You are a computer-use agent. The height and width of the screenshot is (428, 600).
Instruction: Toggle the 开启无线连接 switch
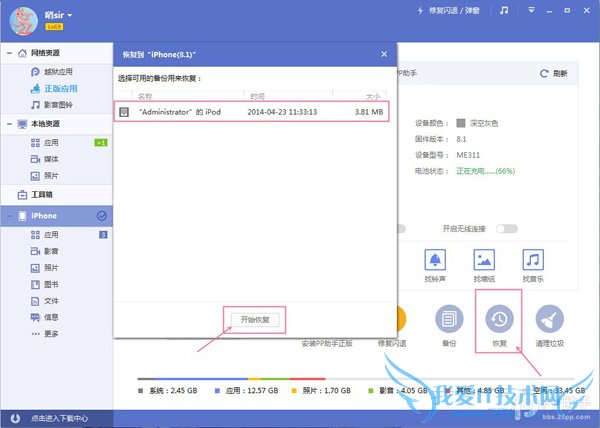(x=507, y=229)
